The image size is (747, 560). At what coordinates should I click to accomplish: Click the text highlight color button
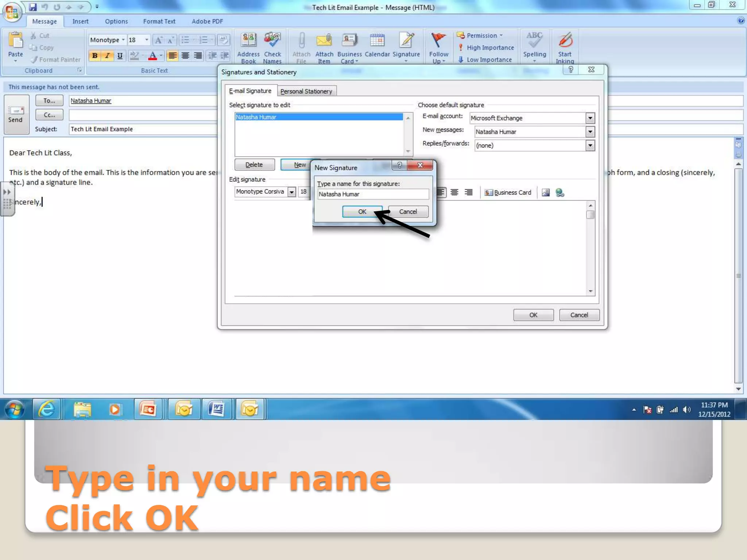pos(134,55)
